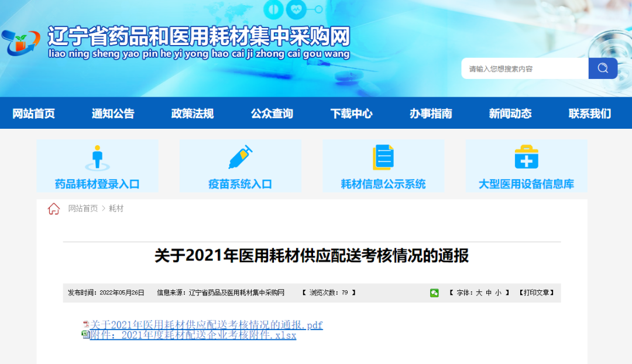Click 耗材 breadcrumb link
The height and width of the screenshot is (364, 632).
pos(116,208)
